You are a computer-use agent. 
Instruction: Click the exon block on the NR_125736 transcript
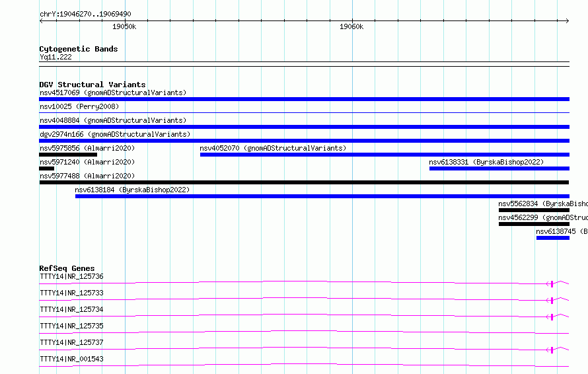pos(552,284)
